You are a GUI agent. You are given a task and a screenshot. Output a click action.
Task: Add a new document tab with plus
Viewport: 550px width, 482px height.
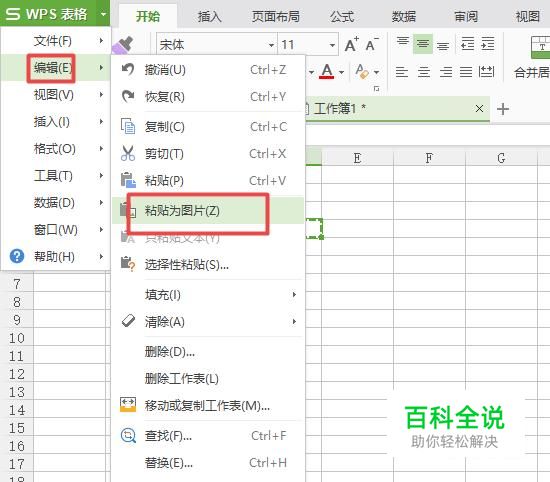coord(503,109)
